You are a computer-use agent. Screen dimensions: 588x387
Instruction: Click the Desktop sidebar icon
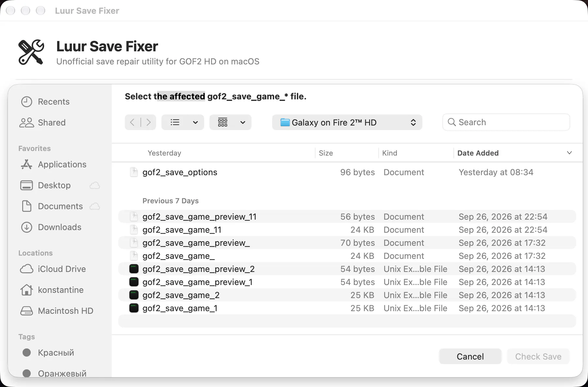point(26,185)
